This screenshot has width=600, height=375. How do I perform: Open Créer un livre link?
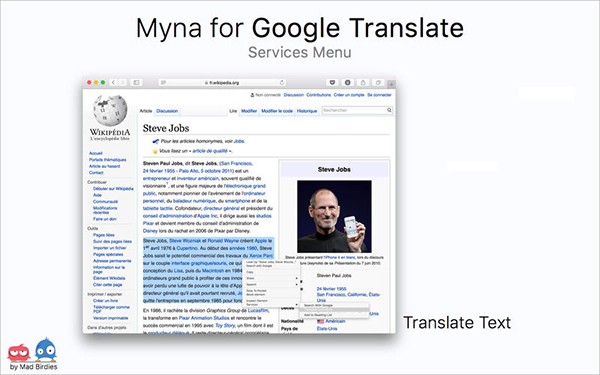(x=106, y=301)
